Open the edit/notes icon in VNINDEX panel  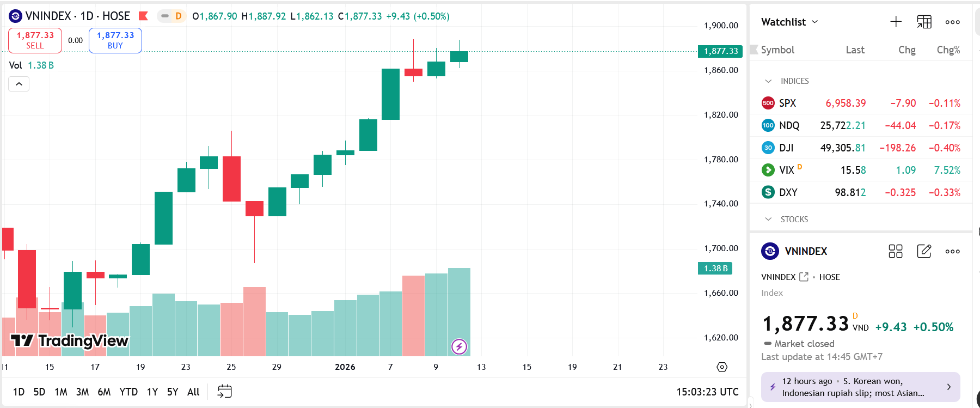click(924, 251)
